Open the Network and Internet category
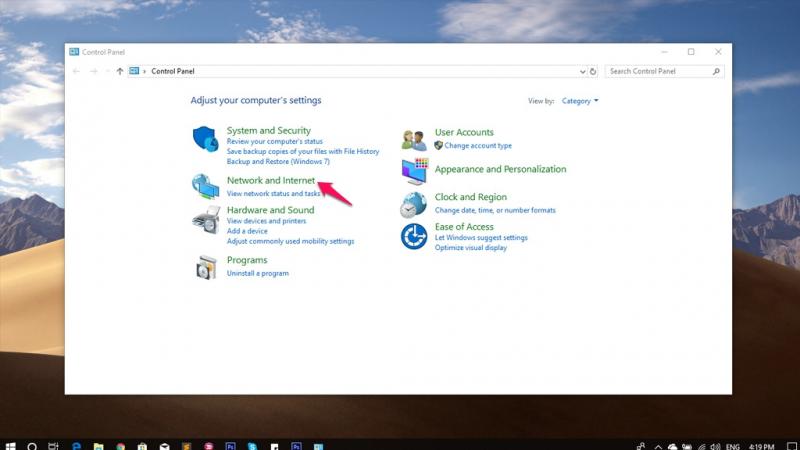The height and width of the screenshot is (450, 800). (270, 180)
